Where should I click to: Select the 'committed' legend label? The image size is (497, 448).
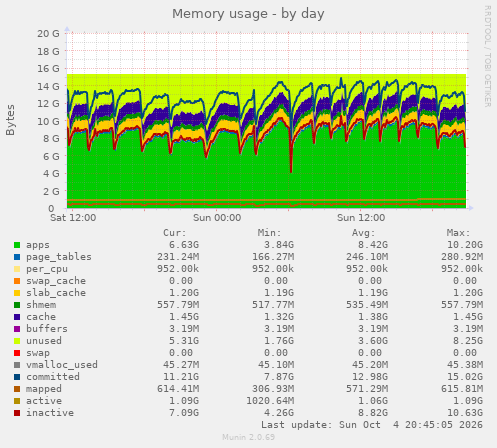[x=53, y=377]
